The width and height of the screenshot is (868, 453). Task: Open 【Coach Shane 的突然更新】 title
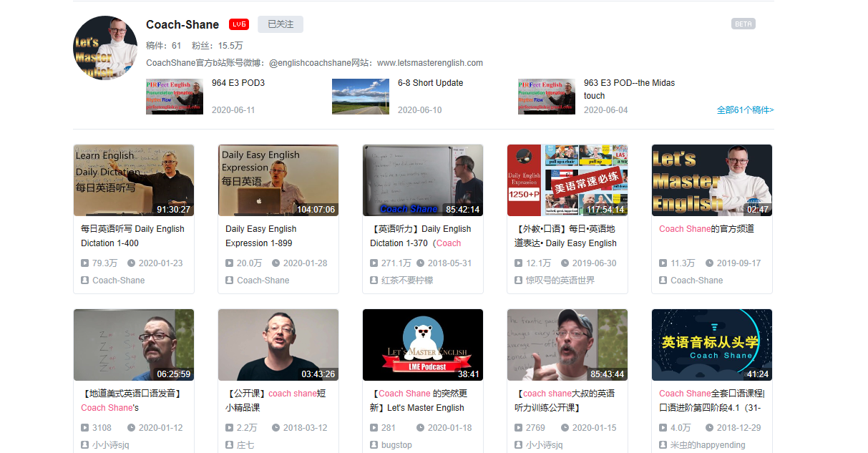[x=417, y=401]
